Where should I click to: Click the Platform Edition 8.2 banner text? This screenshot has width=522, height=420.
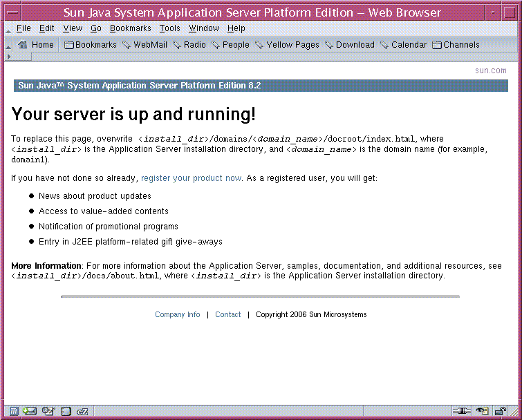pyautogui.click(x=140, y=86)
